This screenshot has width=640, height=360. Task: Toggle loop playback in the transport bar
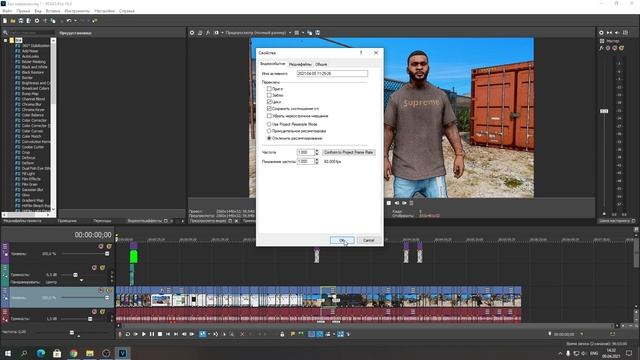pyautogui.click(x=128, y=334)
